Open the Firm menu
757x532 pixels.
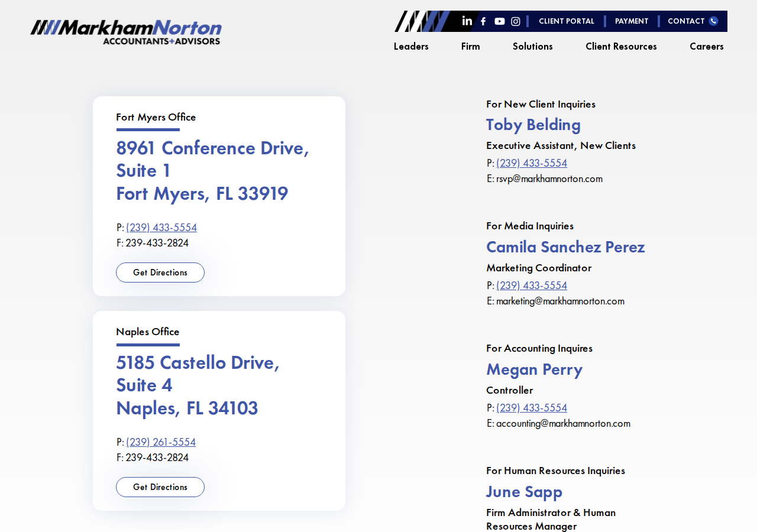[471, 46]
